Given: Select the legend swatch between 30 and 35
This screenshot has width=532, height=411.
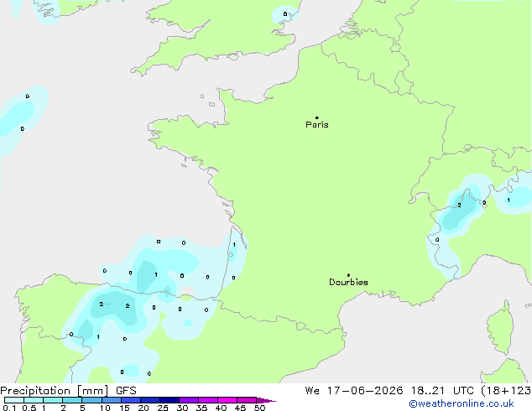Looking at the screenshot, I should point(189,400).
